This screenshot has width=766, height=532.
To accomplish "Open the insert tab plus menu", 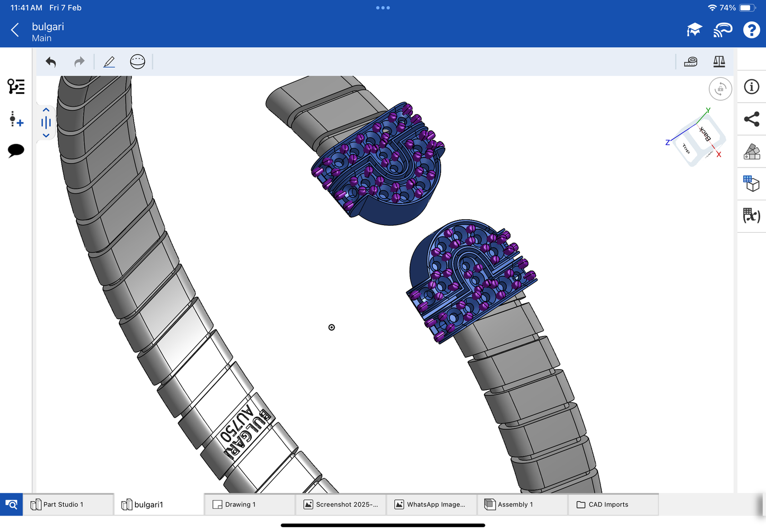I will coord(16,119).
